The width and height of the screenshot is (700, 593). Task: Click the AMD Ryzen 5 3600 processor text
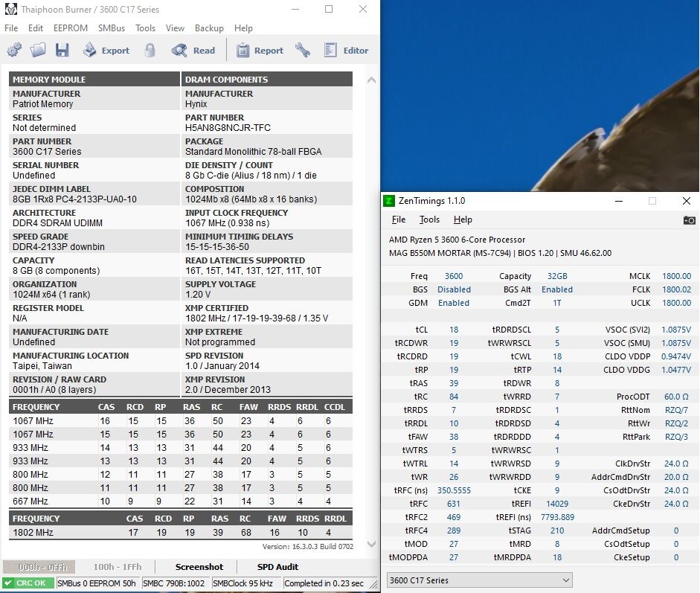pos(457,240)
